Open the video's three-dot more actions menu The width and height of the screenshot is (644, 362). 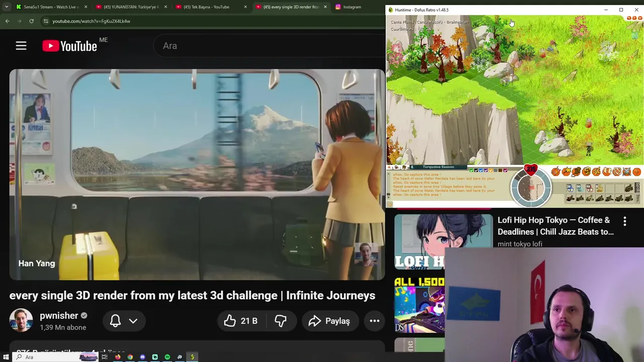coord(375,321)
